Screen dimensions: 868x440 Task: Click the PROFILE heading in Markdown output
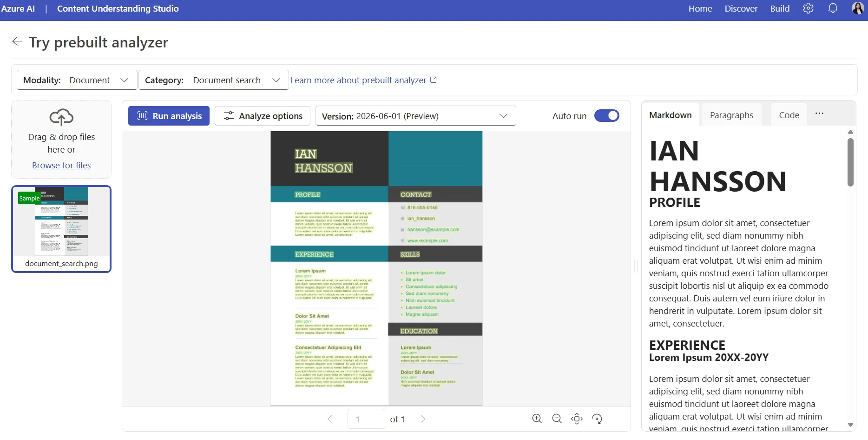[x=674, y=202]
